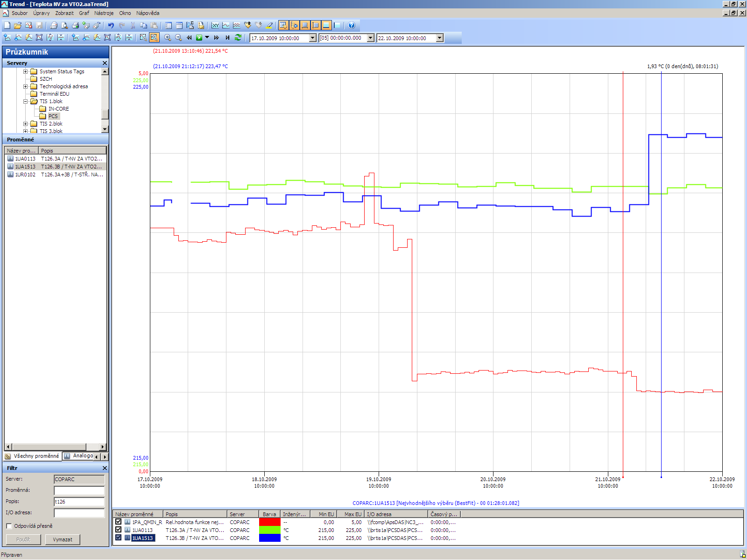The width and height of the screenshot is (747, 560).
Task: Toggle the Y axis grid button
Action: [x=315, y=25]
